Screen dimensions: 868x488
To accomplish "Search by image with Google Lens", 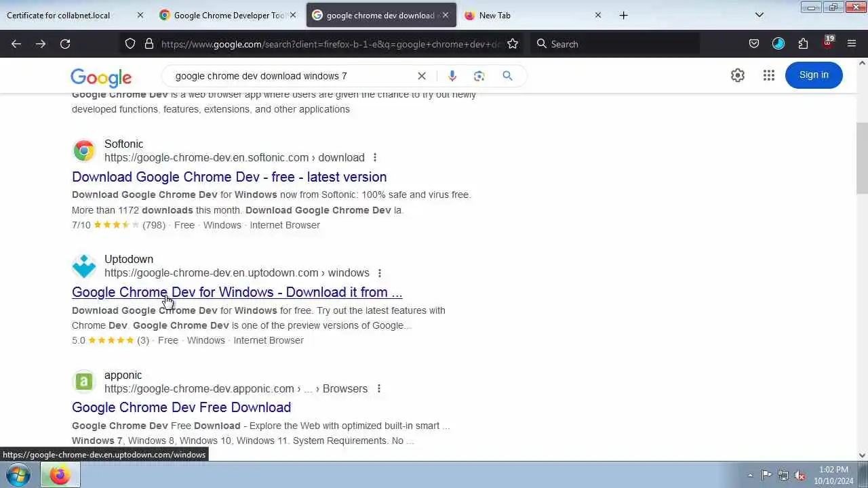I will (x=479, y=76).
